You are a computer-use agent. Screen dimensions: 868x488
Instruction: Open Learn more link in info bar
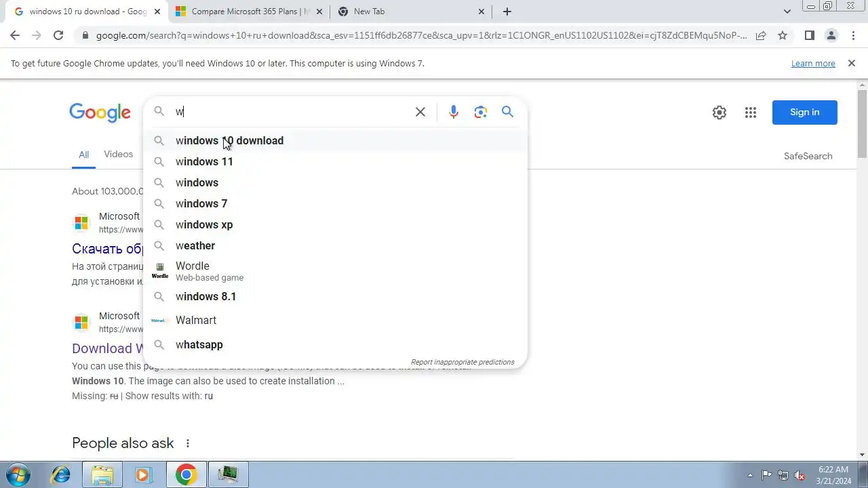[813, 63]
